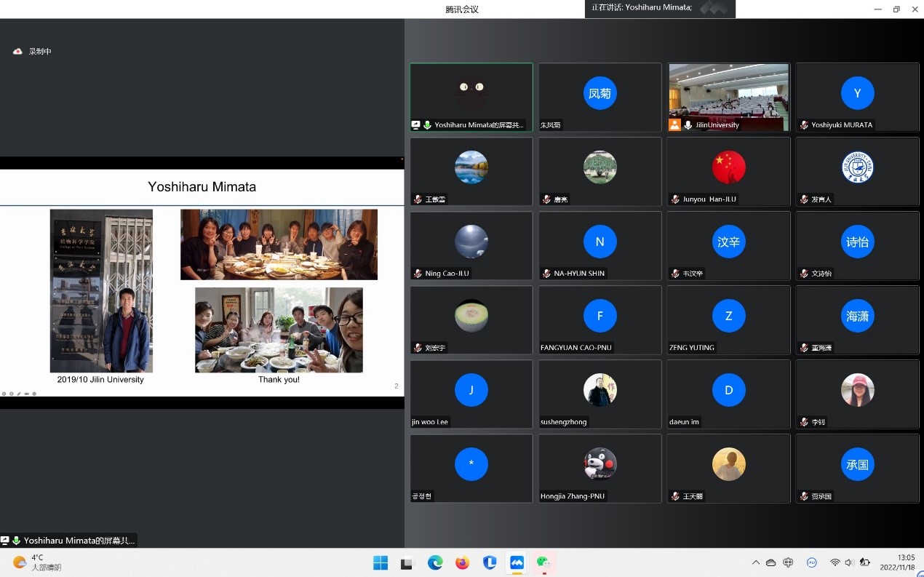Expand the hidden system tray icons chevron
Image resolution: width=924 pixels, height=577 pixels.
click(756, 562)
